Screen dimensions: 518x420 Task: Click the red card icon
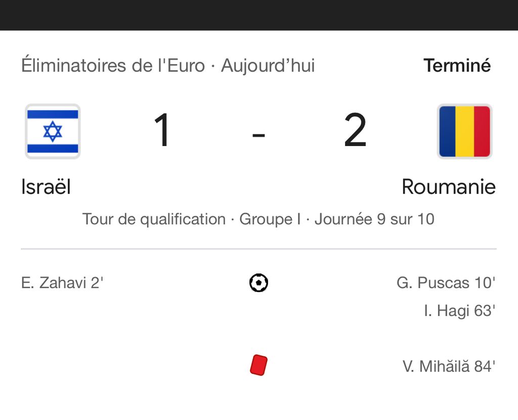pyautogui.click(x=258, y=365)
